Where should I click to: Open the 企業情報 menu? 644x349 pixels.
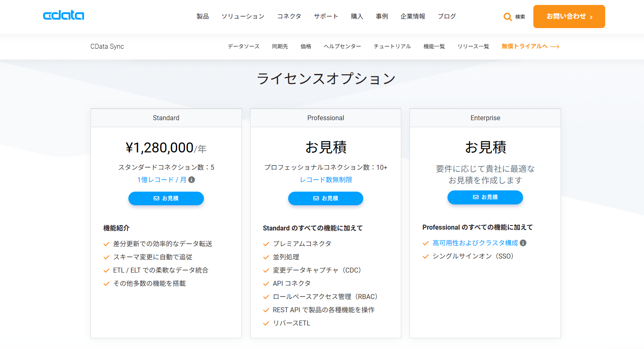pos(413,17)
